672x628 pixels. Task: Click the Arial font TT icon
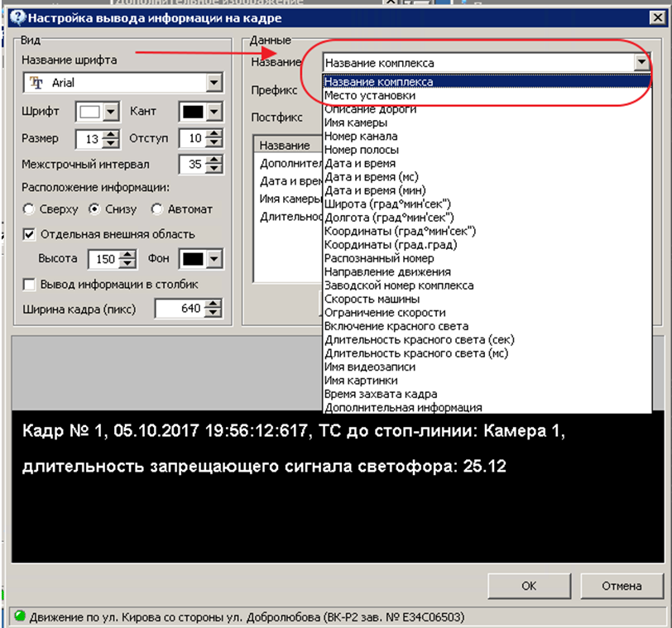click(x=37, y=83)
